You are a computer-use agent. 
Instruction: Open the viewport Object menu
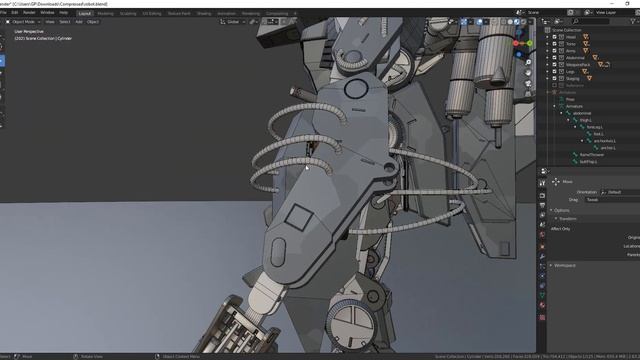[93, 22]
